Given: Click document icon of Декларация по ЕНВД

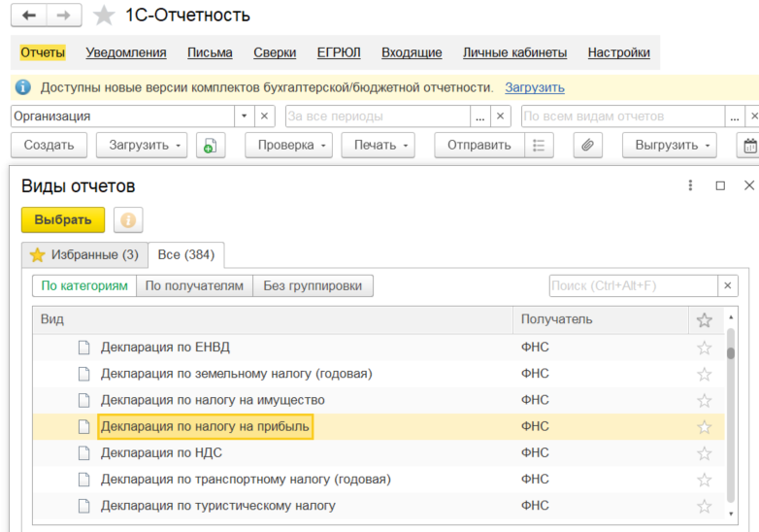Looking at the screenshot, I should point(84,348).
